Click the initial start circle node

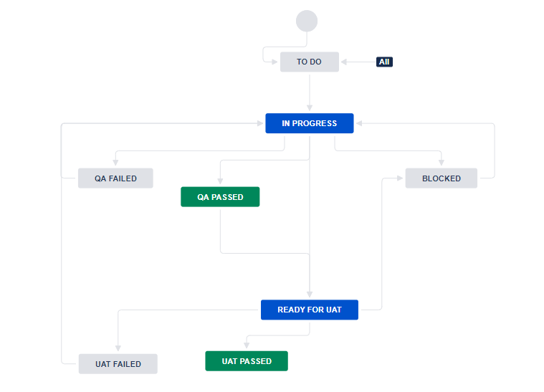307,21
